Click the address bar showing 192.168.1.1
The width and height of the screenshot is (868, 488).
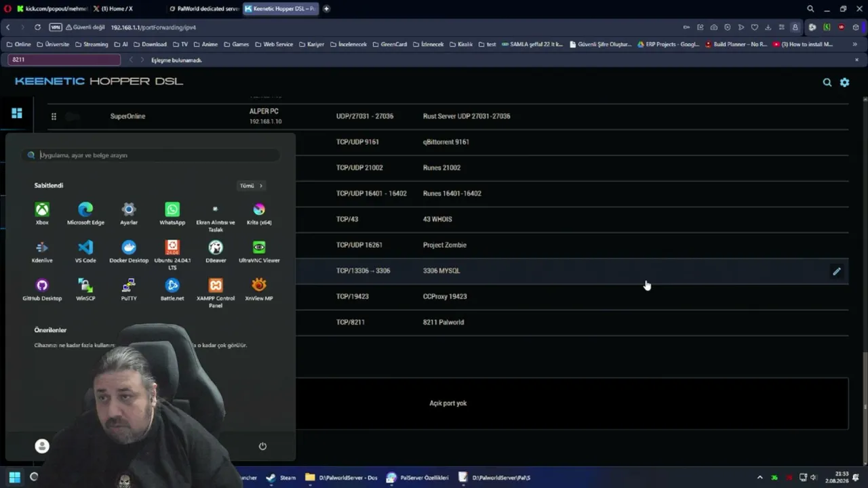[x=153, y=27]
